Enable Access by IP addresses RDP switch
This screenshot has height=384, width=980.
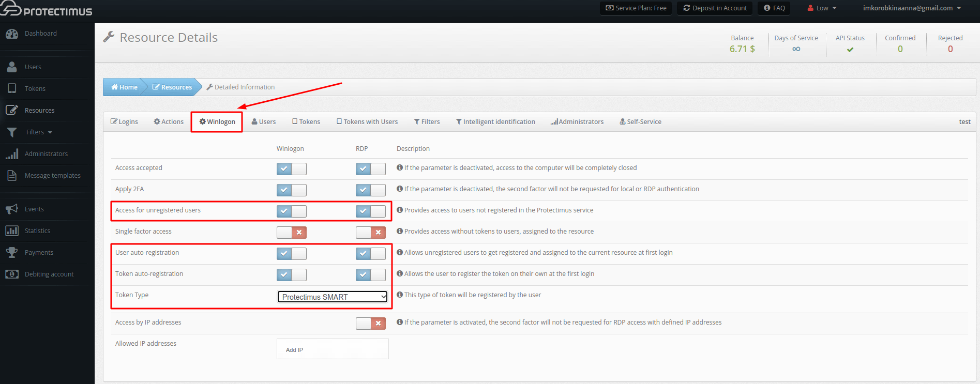[371, 324]
